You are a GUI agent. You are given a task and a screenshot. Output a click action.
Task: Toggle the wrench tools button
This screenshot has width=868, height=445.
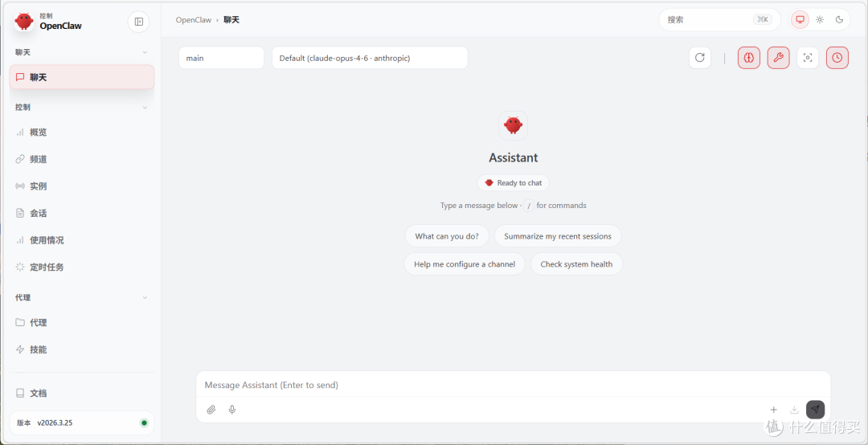(x=778, y=58)
